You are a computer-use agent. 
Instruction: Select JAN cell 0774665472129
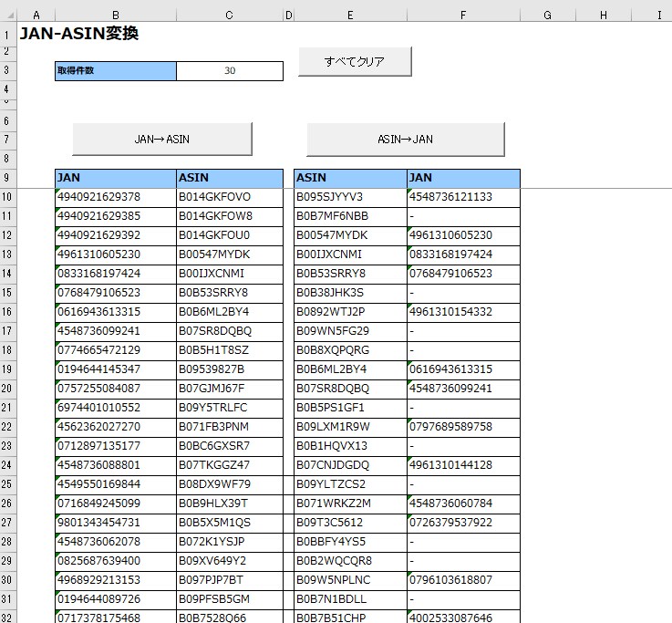click(116, 350)
